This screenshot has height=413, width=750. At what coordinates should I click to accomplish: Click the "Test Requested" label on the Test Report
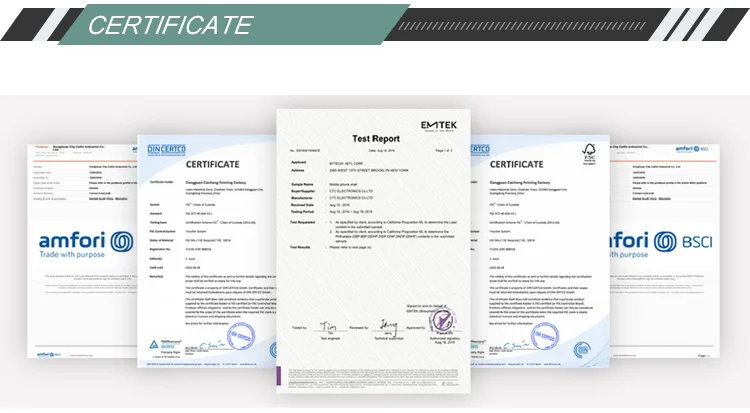303,223
